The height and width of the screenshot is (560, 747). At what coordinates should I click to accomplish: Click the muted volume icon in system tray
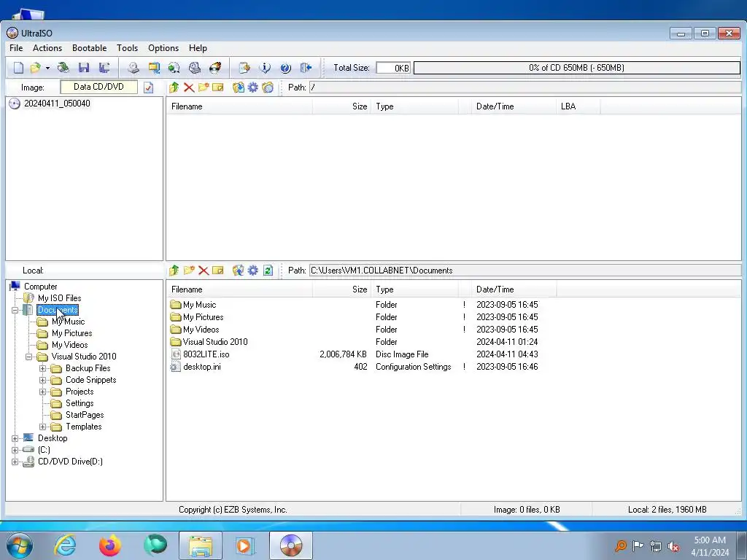coord(673,546)
